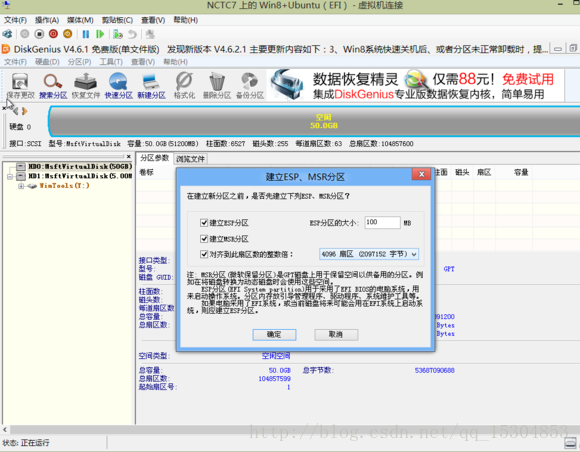Click the orange Save state icon

click(68, 34)
